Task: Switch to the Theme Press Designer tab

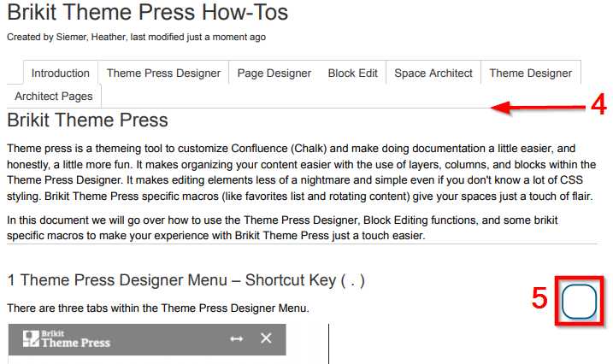Action: (163, 73)
